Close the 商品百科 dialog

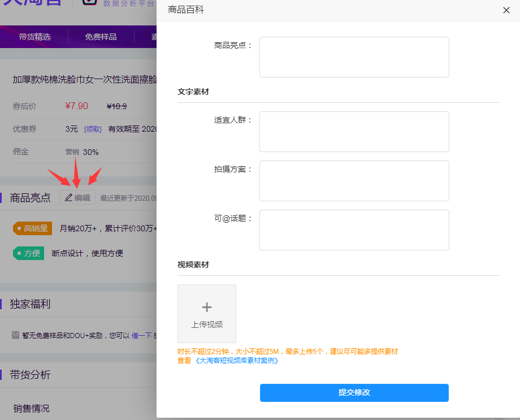point(506,10)
